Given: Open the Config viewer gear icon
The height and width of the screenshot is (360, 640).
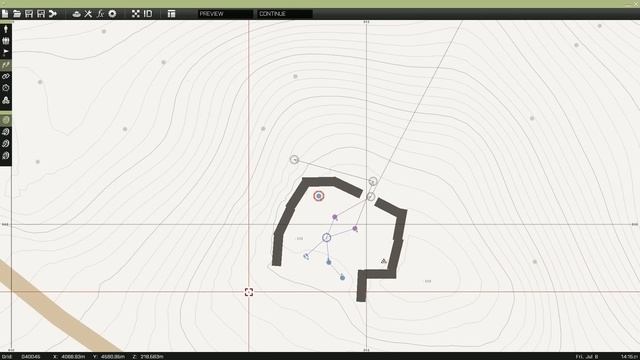Looking at the screenshot, I should pos(112,14).
